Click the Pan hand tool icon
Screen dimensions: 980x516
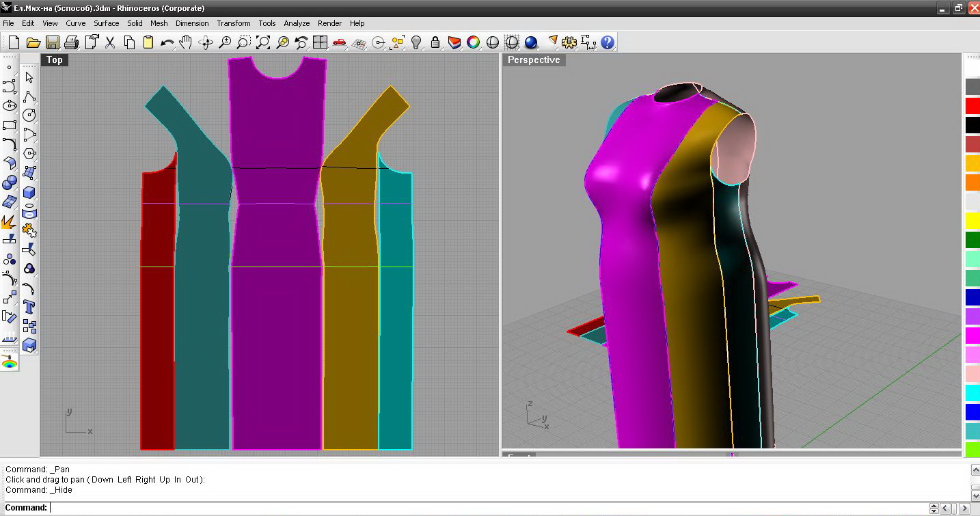click(186, 42)
